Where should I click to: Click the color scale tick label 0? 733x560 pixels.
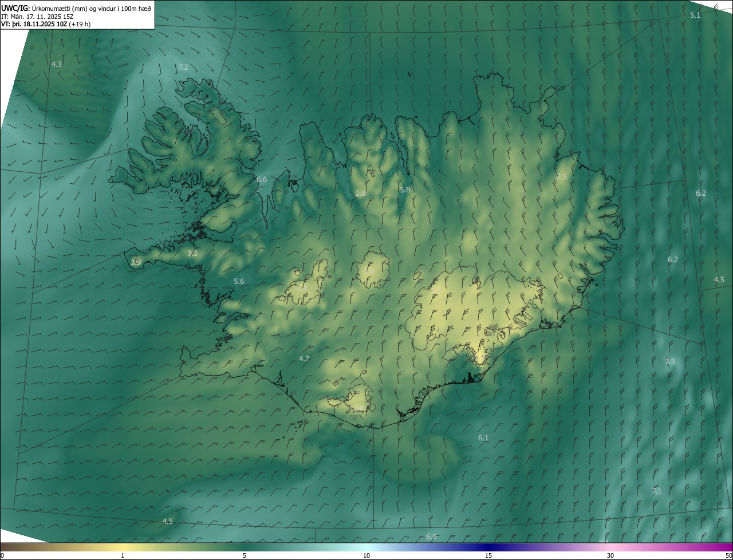[x=2, y=556]
